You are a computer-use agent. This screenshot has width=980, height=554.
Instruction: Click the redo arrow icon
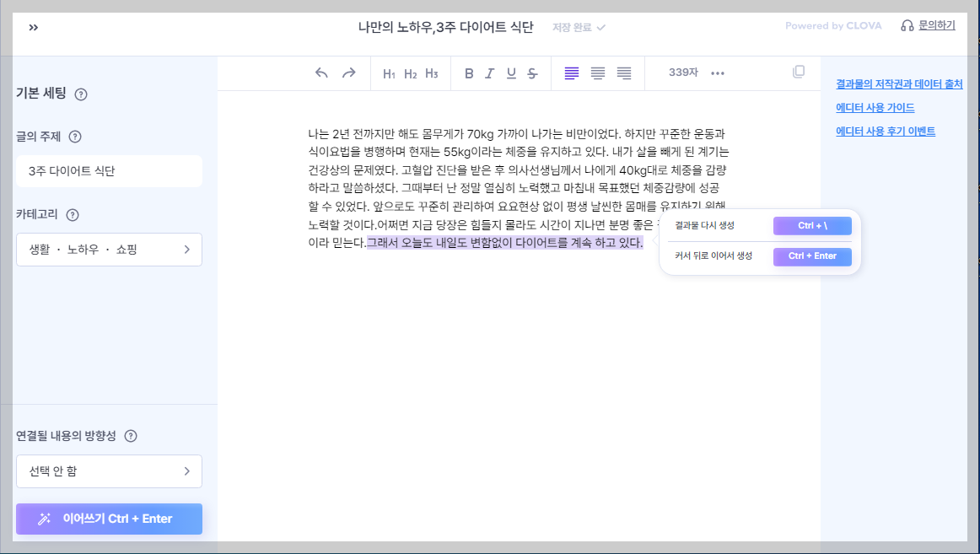(348, 73)
